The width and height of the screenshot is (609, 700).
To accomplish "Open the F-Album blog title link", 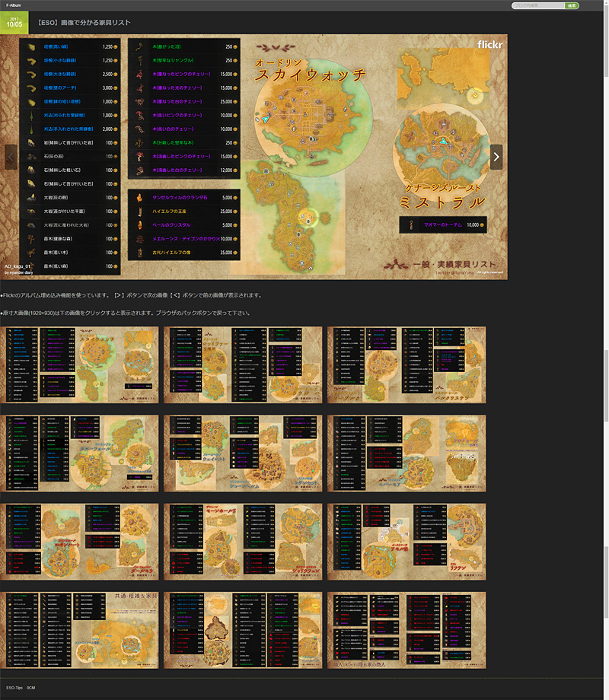I will (x=14, y=5).
